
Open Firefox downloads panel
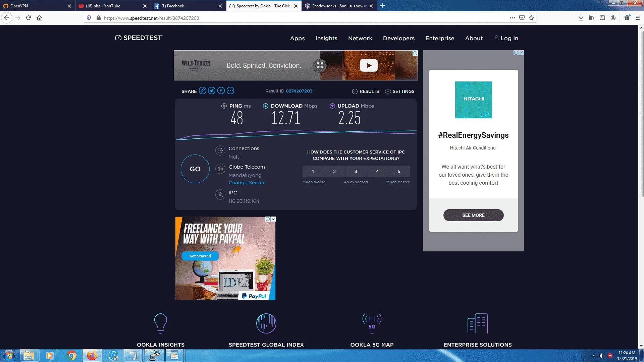[581, 18]
